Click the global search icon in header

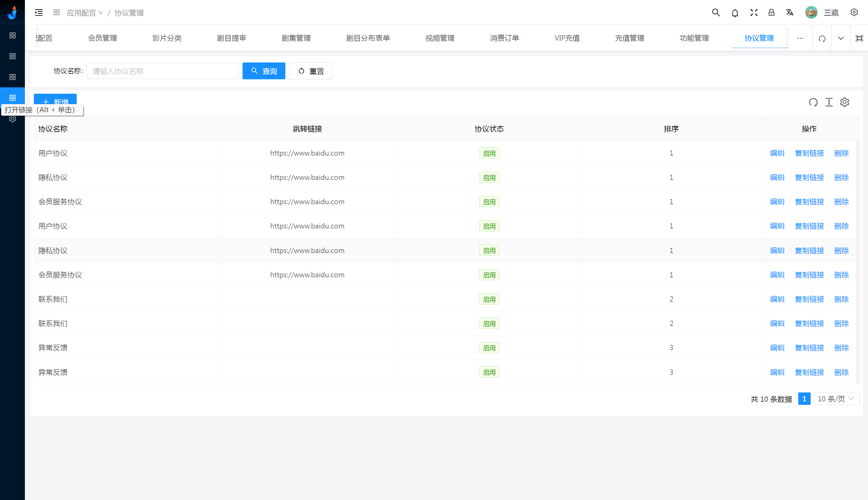[716, 13]
